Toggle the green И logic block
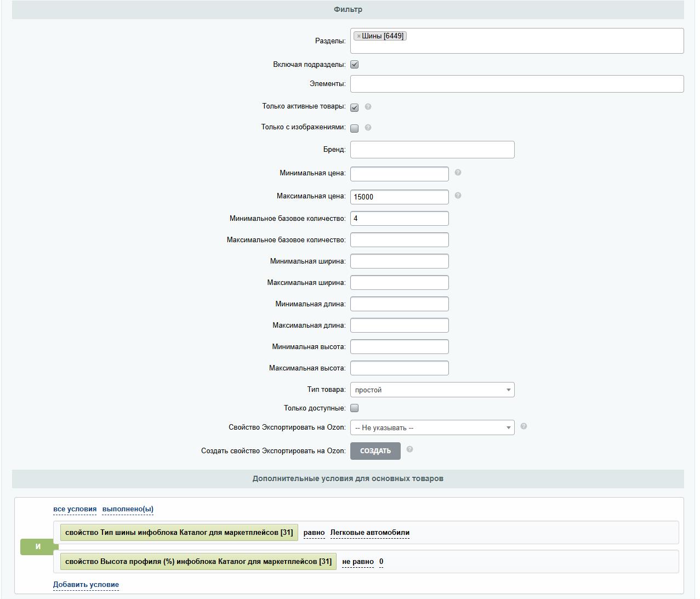This screenshot has height=599, width=700. 38,547
